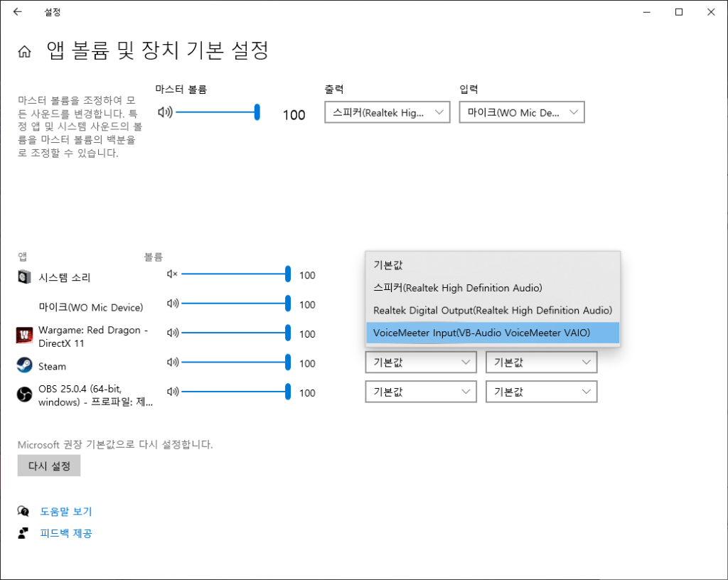Select VoiceMeeter Input from the list
The width and height of the screenshot is (728, 580).
(x=481, y=333)
